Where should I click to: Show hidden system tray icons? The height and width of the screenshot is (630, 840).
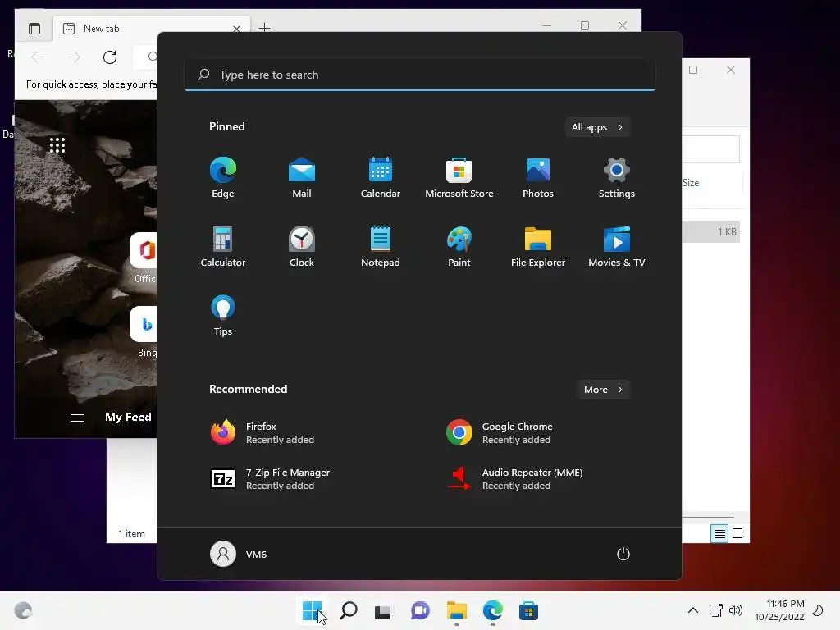point(692,610)
